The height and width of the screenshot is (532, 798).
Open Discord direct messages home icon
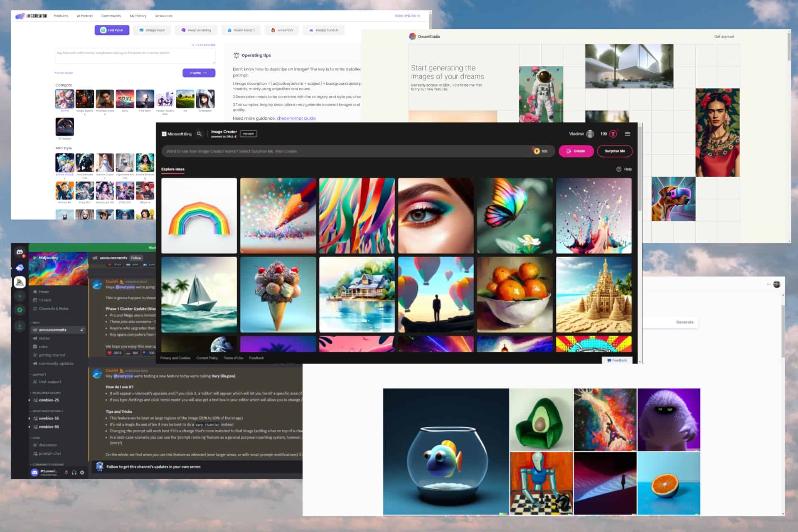[x=20, y=252]
